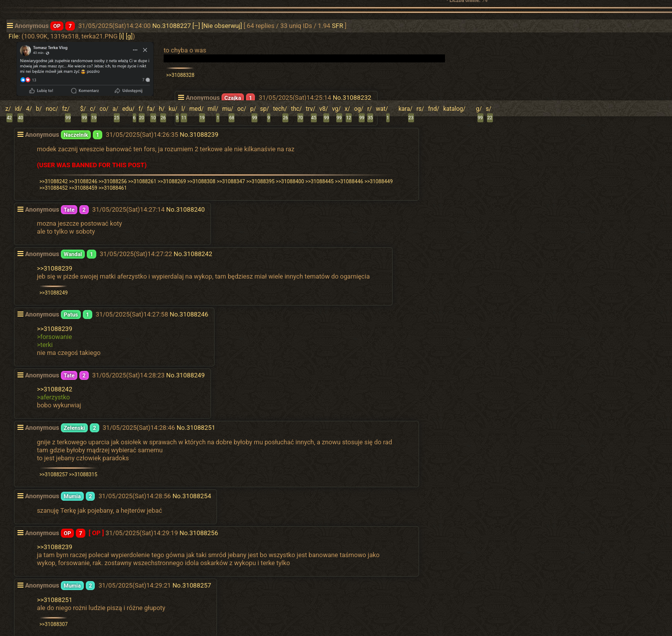Click Mumia ID badge on post No.31088254
Screen dimensions: 672x636
[72, 496]
